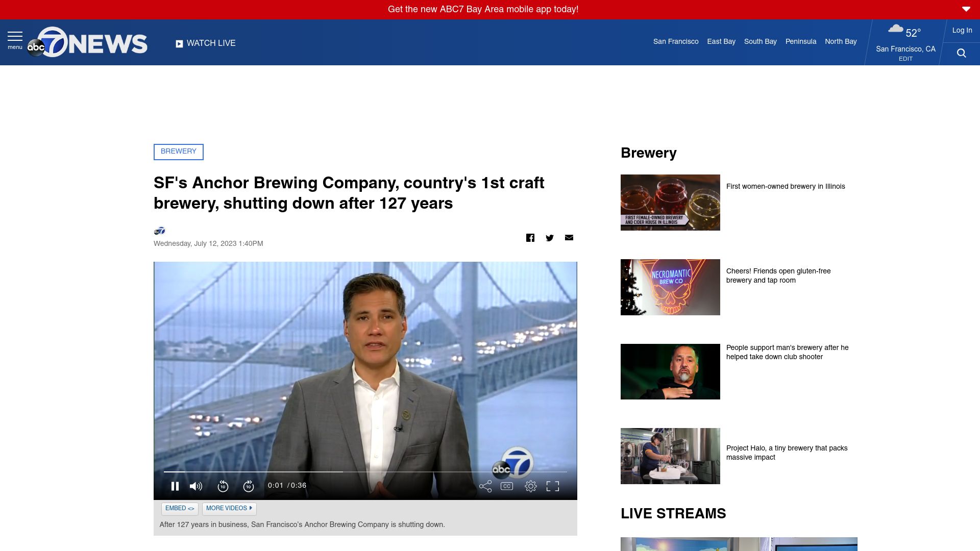Open gluten-free brewery and tap room article
This screenshot has height=551, width=980.
[x=778, y=276]
